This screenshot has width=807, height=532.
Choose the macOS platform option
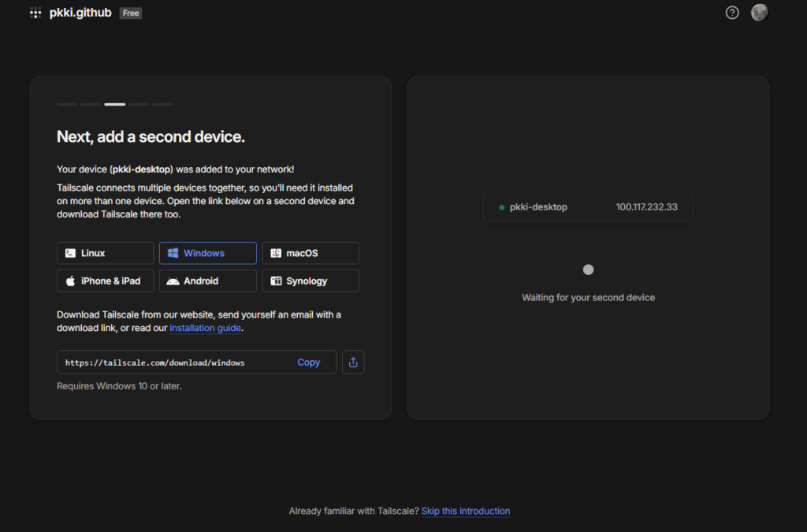(310, 253)
